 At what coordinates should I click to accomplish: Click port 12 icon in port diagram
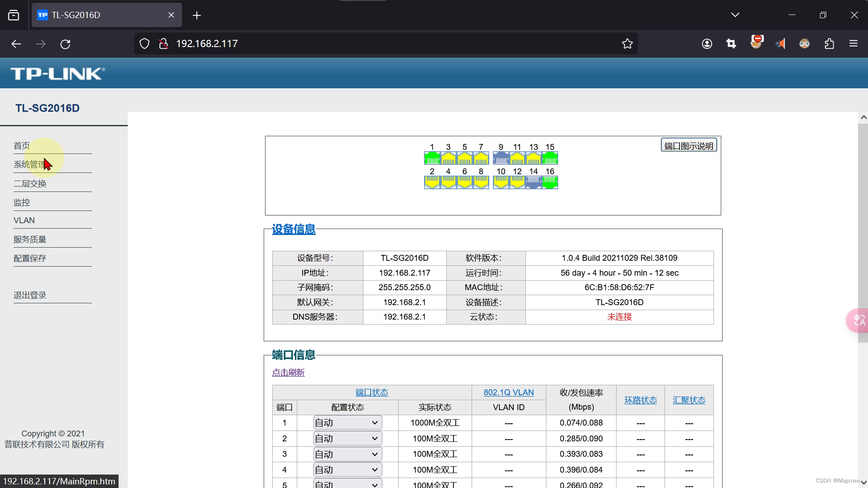tap(517, 182)
